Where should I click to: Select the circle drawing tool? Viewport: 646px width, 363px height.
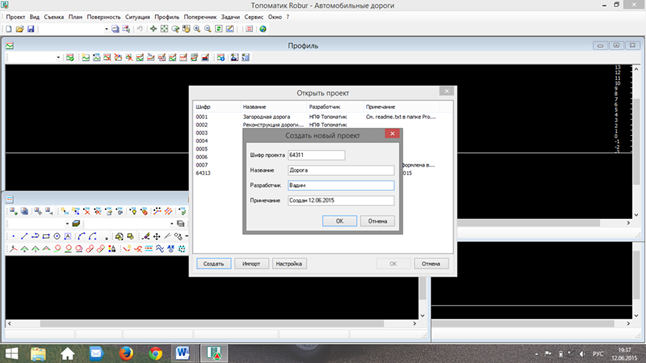coord(57,237)
